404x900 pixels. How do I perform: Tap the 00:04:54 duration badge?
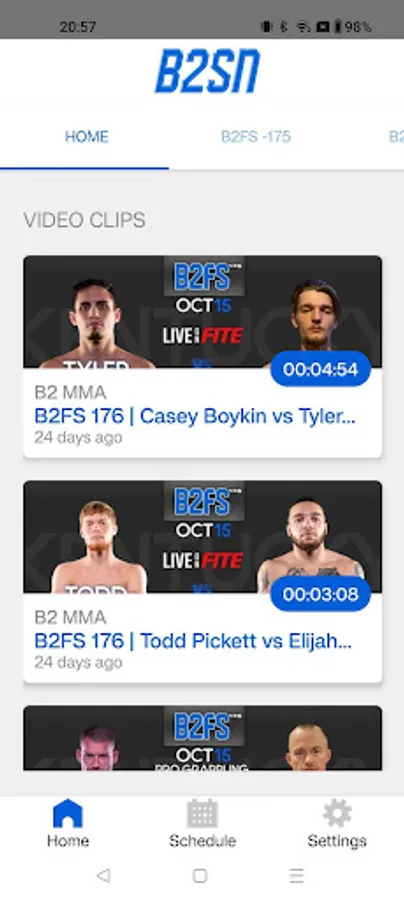point(320,369)
